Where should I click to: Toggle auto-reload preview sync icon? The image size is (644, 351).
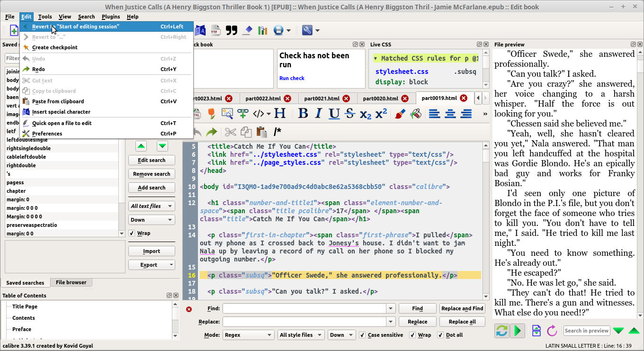[x=502, y=331]
